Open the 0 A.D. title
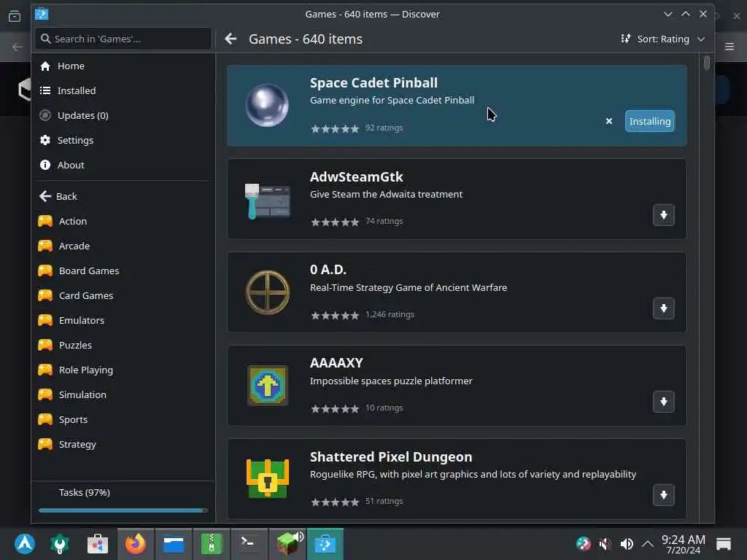The width and height of the screenshot is (747, 560). 328,270
